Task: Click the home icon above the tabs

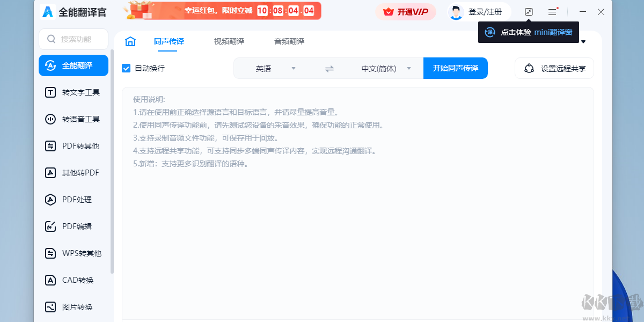Action: pos(130,41)
